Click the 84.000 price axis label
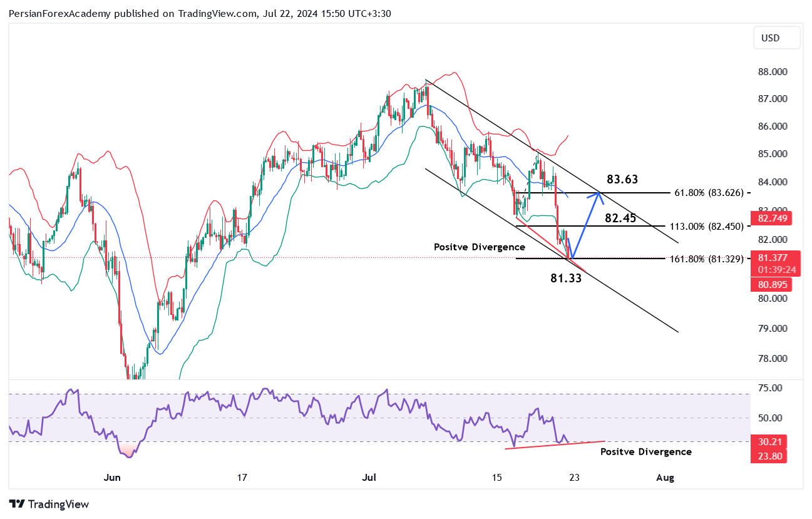The width and height of the screenshot is (812, 519). coord(771,182)
